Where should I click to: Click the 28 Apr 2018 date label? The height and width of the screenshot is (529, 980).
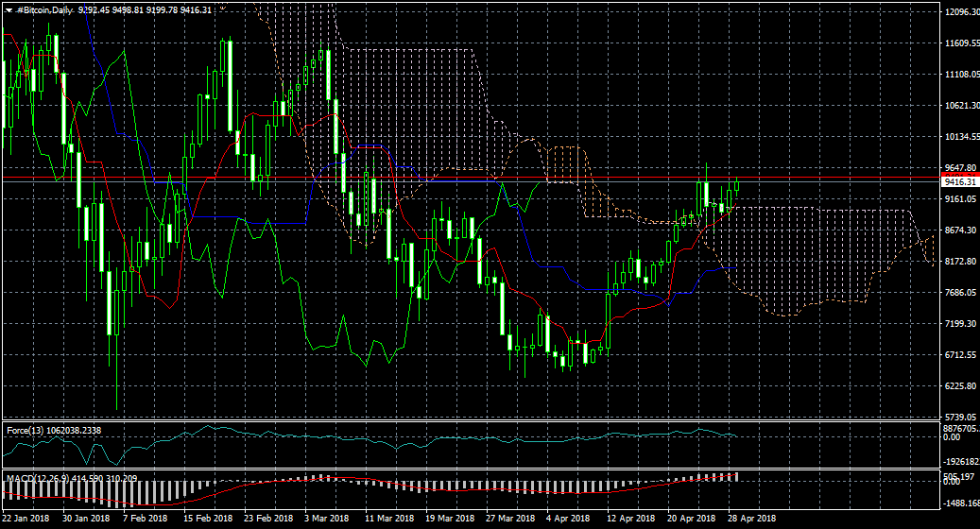tap(751, 519)
